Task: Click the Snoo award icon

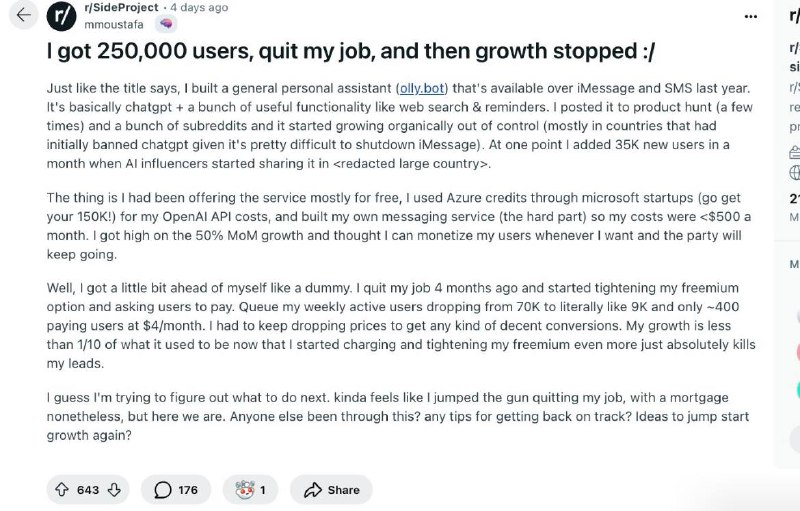Action: (x=245, y=490)
